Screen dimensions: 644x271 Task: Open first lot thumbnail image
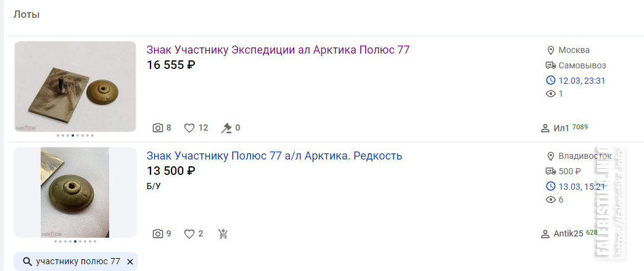[75, 86]
